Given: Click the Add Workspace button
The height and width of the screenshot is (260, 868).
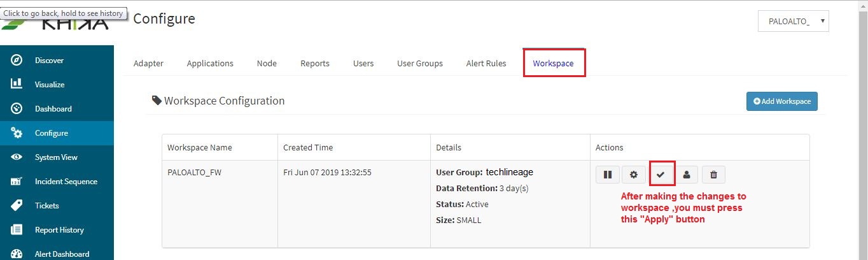Looking at the screenshot, I should click(x=782, y=101).
